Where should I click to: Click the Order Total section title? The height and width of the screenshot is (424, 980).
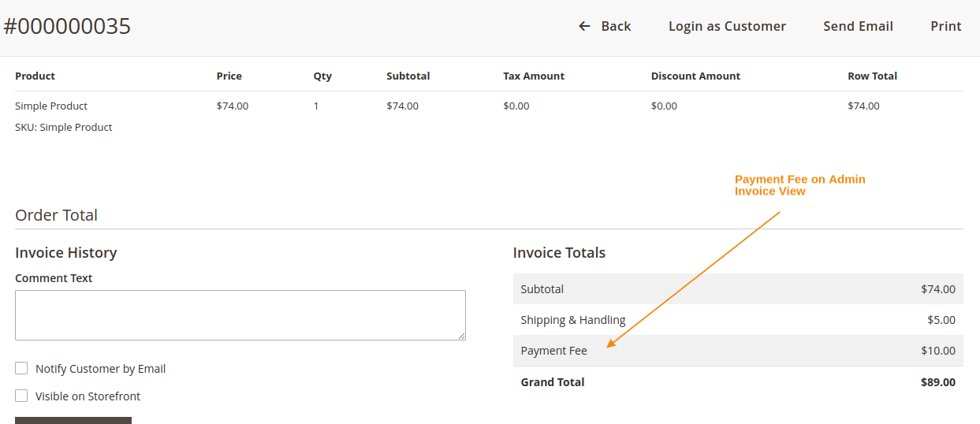56,215
